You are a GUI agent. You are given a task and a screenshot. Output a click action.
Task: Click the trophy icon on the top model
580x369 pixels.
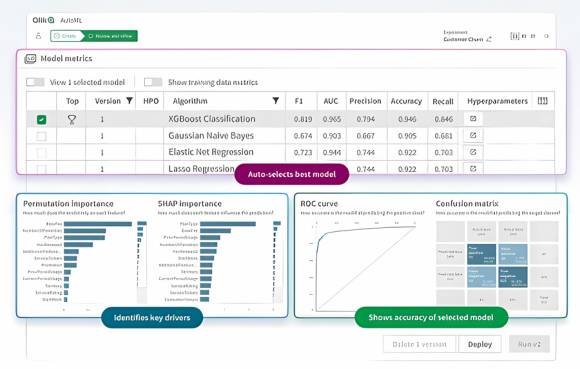pos(72,119)
